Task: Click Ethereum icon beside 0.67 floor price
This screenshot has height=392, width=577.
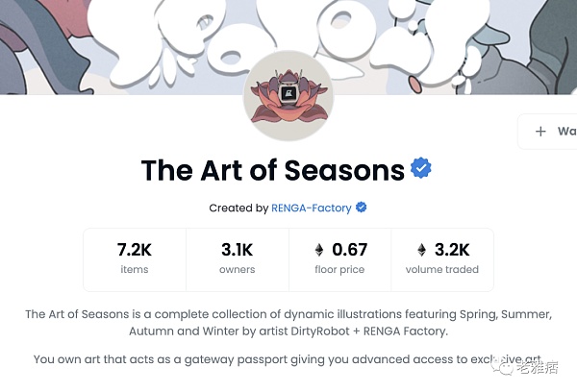Action: click(319, 250)
